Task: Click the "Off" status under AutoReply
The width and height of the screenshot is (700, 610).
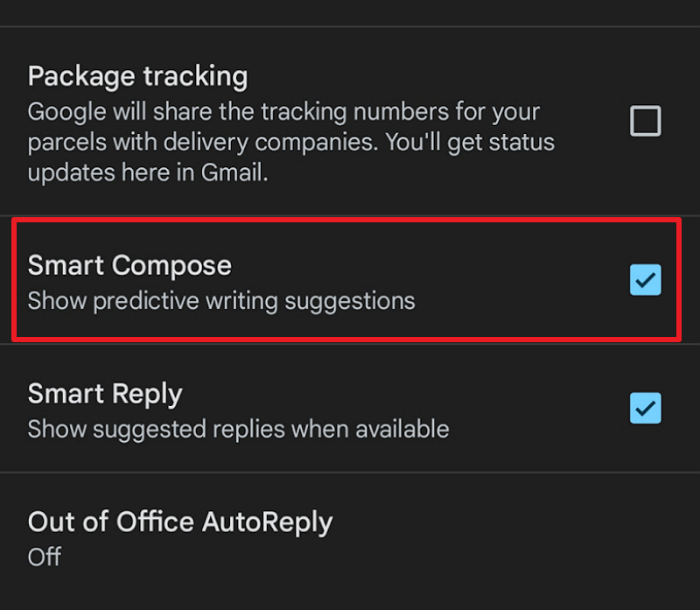Action: [x=45, y=557]
